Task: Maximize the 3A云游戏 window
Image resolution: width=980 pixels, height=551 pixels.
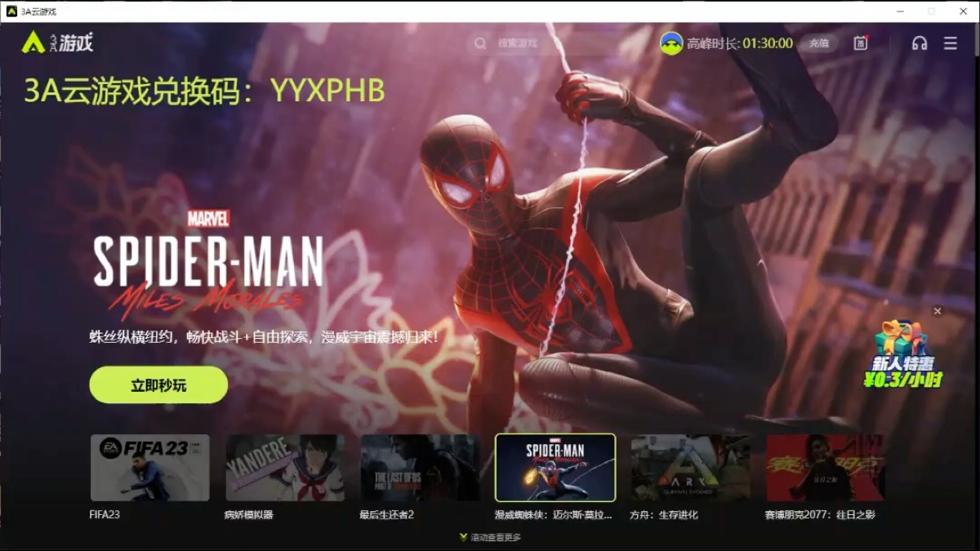Action: [x=932, y=11]
